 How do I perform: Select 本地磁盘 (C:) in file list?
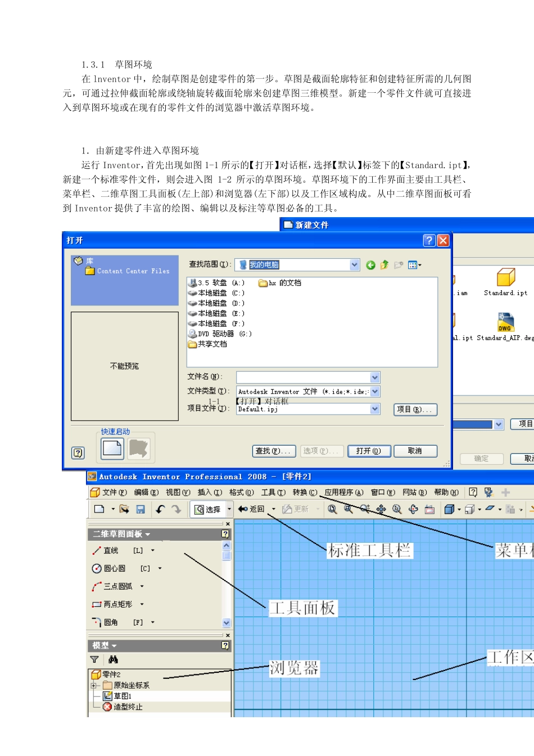click(217, 293)
